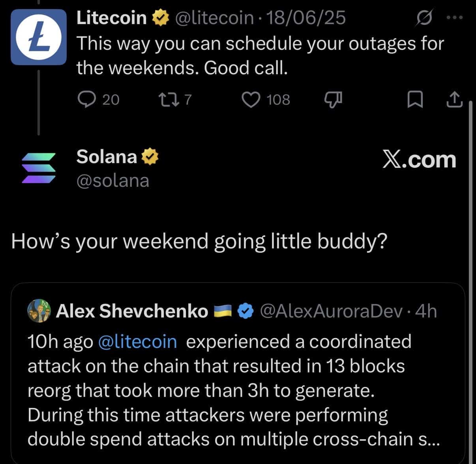
Task: Open the reply icon on Litecoin's tweet
Action: 88,100
